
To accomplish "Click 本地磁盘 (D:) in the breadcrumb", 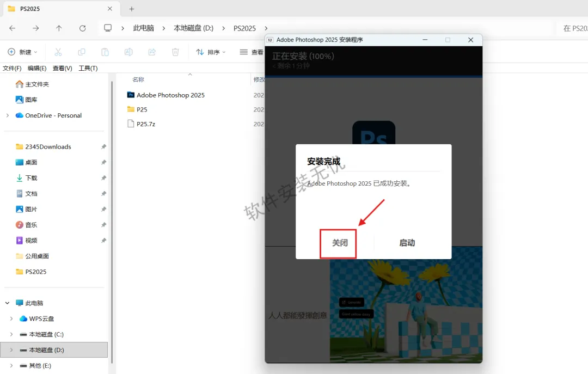I will click(193, 28).
